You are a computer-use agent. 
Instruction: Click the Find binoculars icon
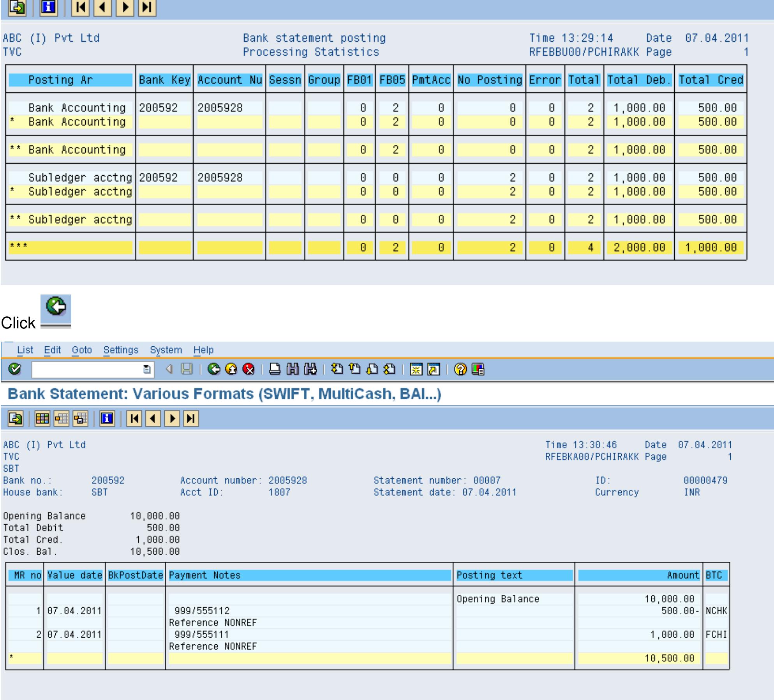[293, 369]
